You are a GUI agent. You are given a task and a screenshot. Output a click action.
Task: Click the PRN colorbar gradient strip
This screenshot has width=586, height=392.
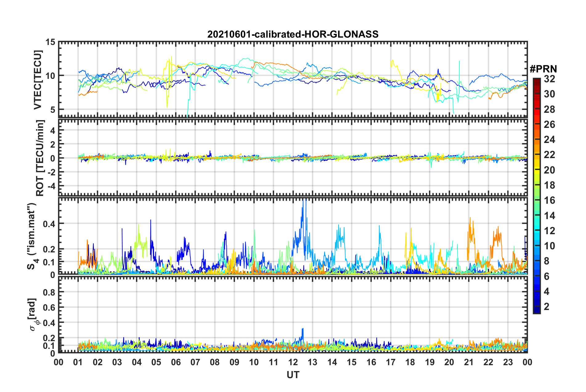[536, 196]
